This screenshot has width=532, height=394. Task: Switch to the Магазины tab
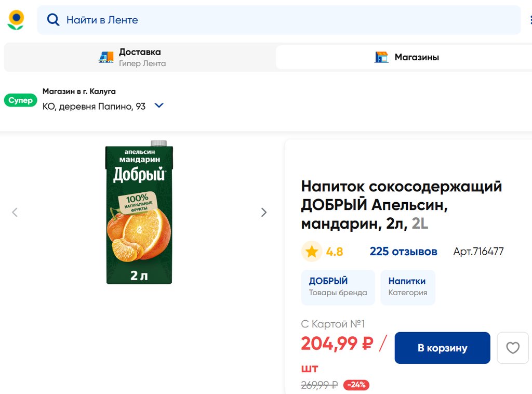point(406,57)
